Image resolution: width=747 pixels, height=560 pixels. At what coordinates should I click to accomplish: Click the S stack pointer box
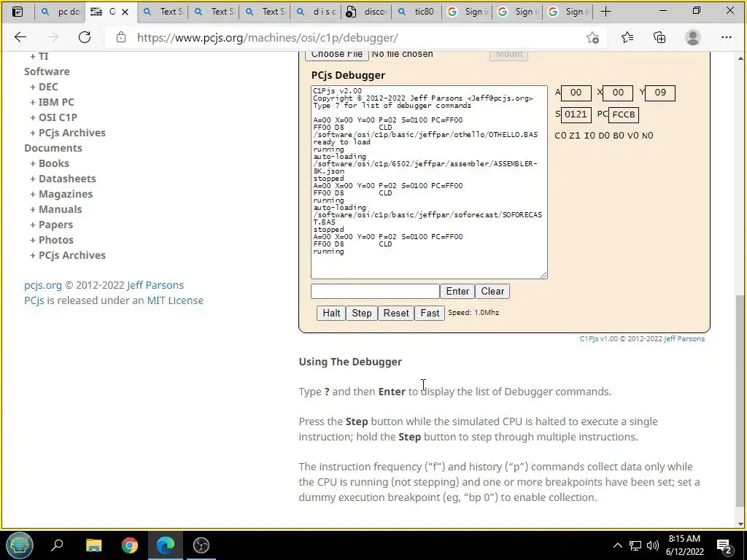pos(576,114)
